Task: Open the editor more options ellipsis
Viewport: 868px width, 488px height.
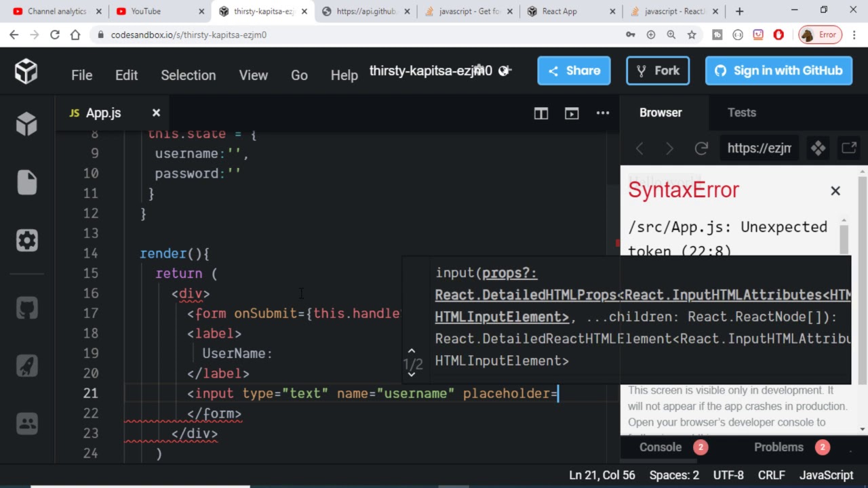Action: 603,113
